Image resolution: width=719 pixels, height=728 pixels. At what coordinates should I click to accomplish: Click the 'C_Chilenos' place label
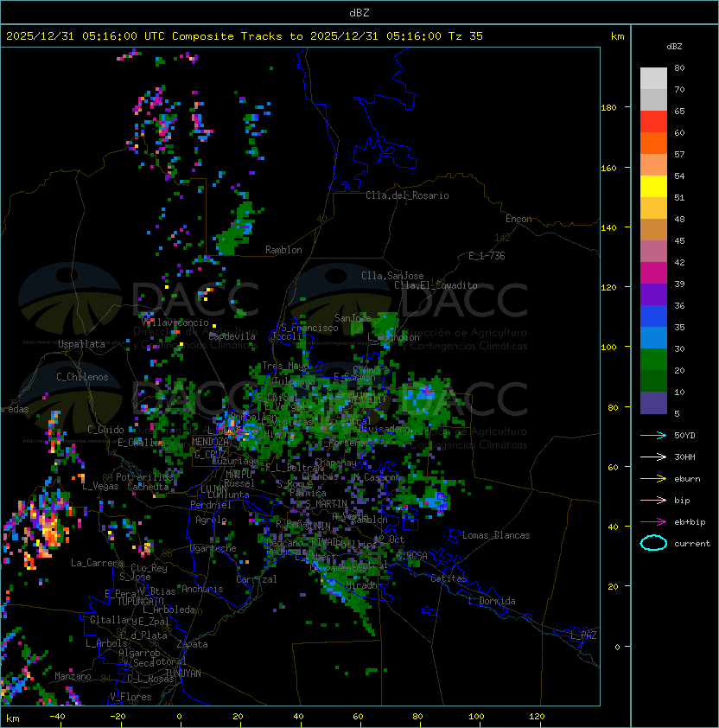[82, 377]
